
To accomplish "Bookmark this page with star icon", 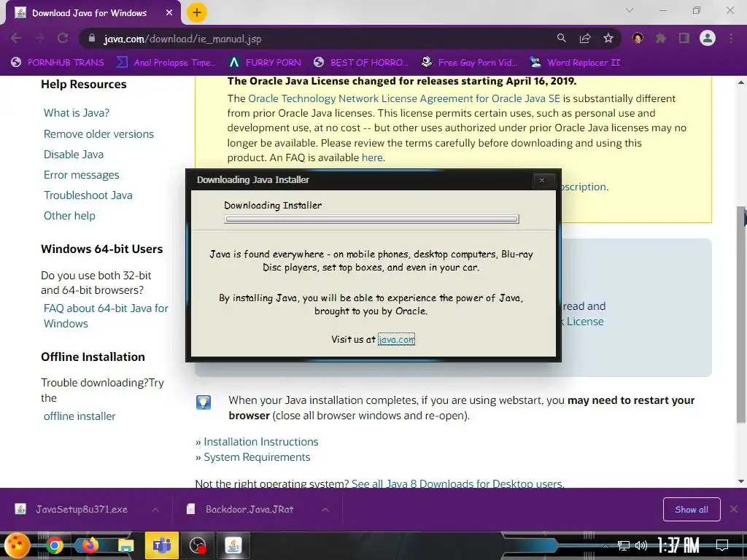I will click(608, 39).
